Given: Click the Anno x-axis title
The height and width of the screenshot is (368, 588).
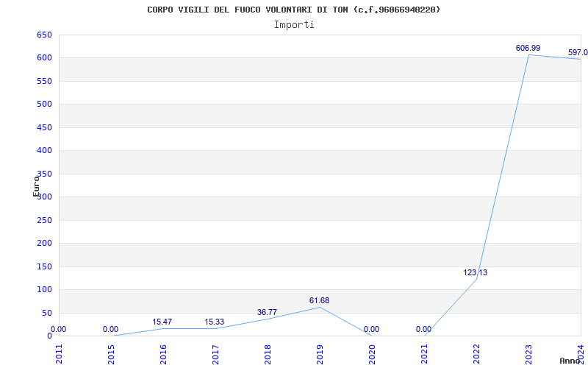Looking at the screenshot, I should [570, 361].
